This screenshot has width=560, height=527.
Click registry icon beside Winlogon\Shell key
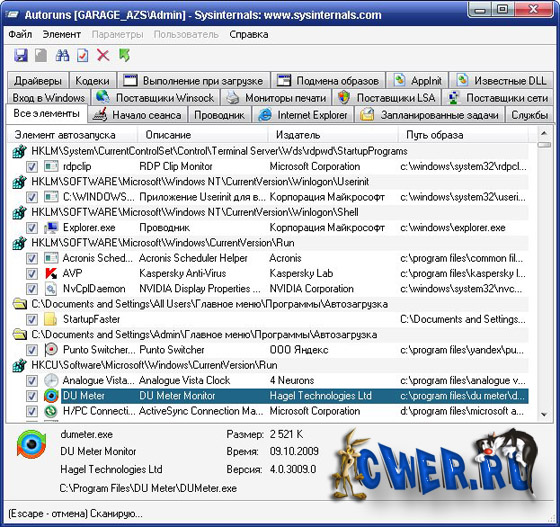click(20, 212)
